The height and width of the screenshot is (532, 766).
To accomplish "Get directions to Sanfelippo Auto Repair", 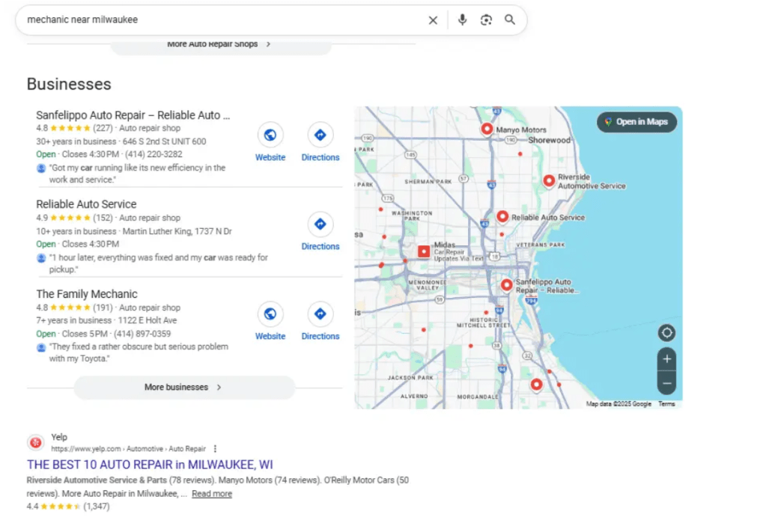I will point(320,135).
